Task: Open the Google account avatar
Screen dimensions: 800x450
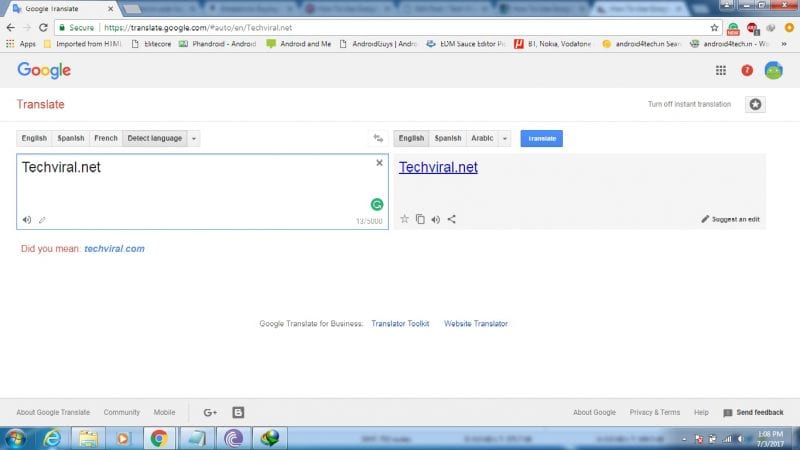Action: click(773, 70)
